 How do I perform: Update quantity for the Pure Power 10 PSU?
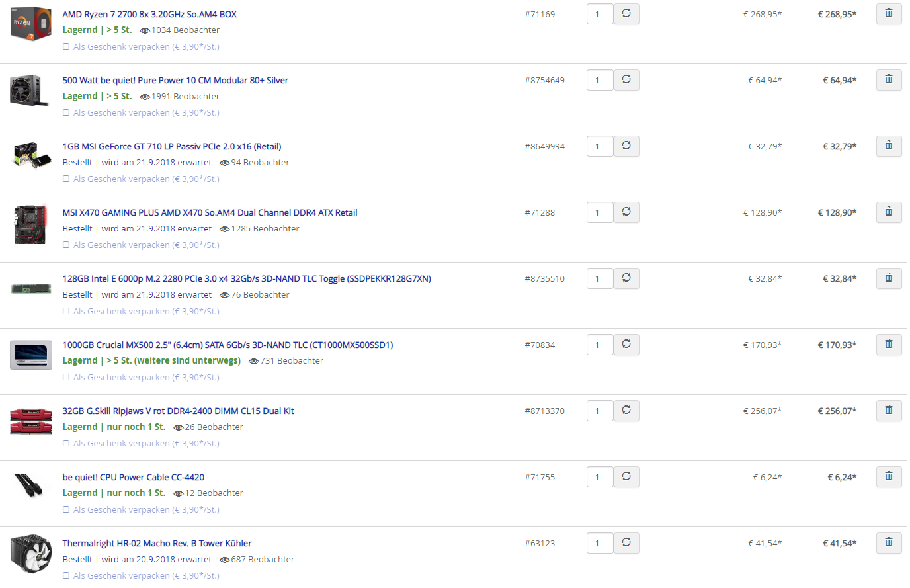click(x=626, y=80)
